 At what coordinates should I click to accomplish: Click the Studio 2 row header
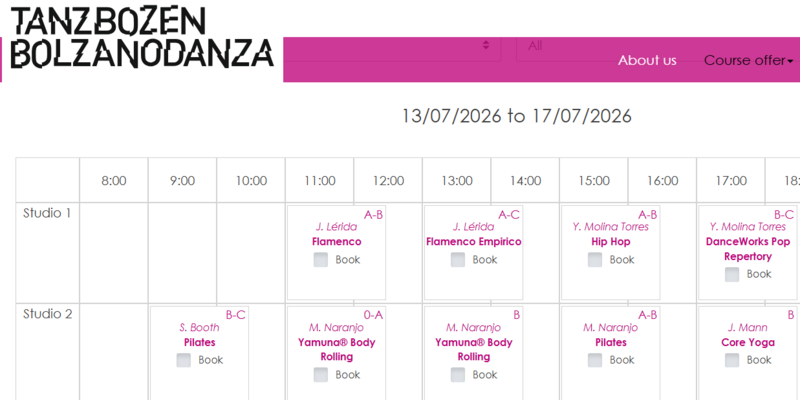coord(48,314)
